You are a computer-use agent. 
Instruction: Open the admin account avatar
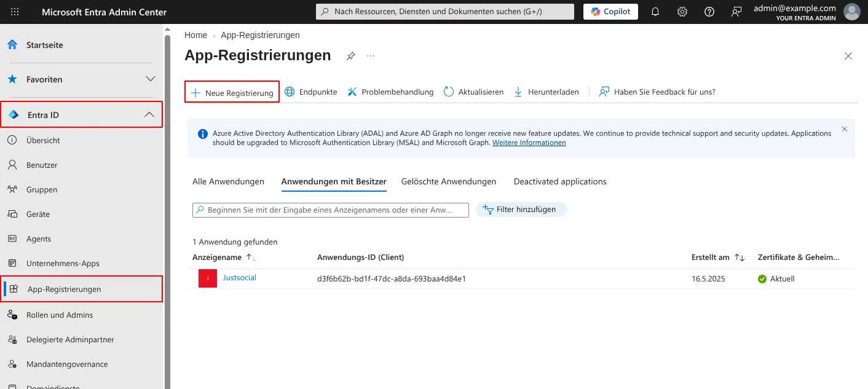[851, 12]
